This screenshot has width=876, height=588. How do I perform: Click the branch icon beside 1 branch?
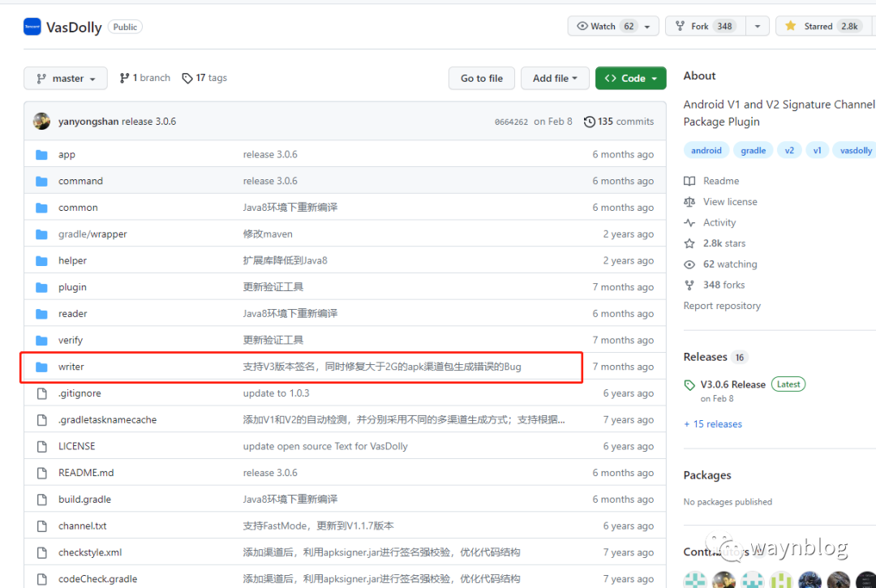124,78
